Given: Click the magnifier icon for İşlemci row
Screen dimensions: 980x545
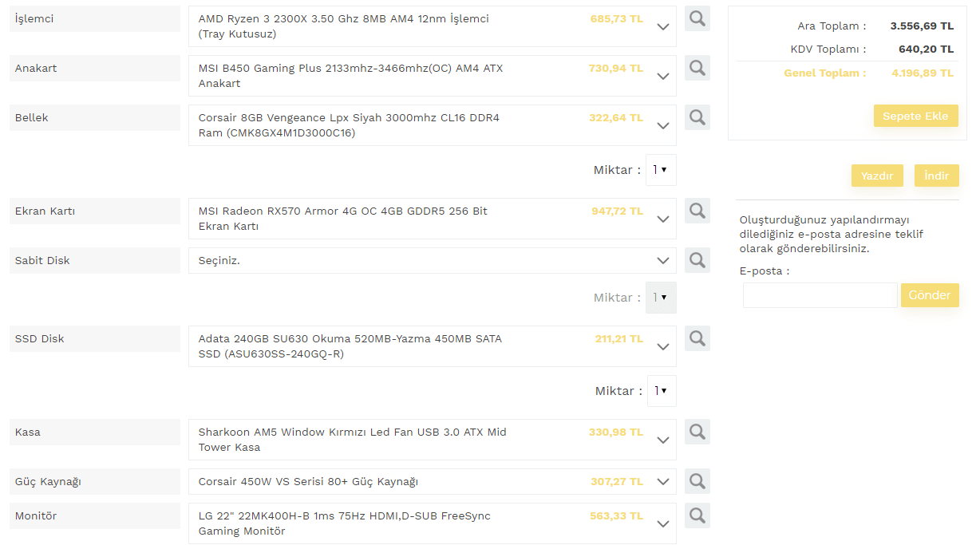Looking at the screenshot, I should [x=697, y=18].
